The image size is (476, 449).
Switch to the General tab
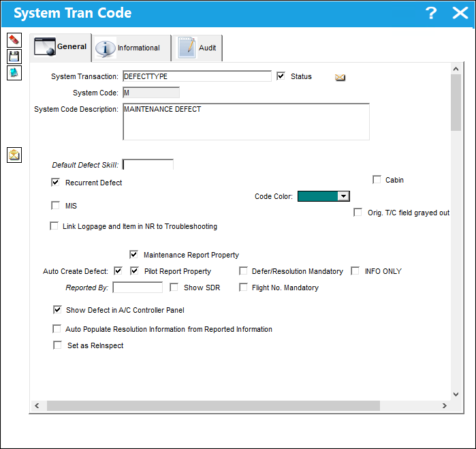click(x=61, y=47)
